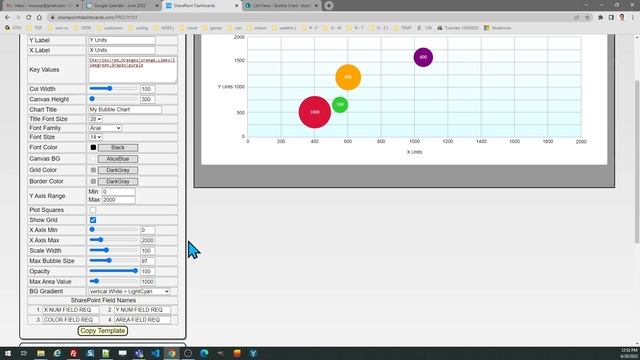Switch to the Google Calendar tab
The height and width of the screenshot is (360, 640).
click(x=122, y=6)
